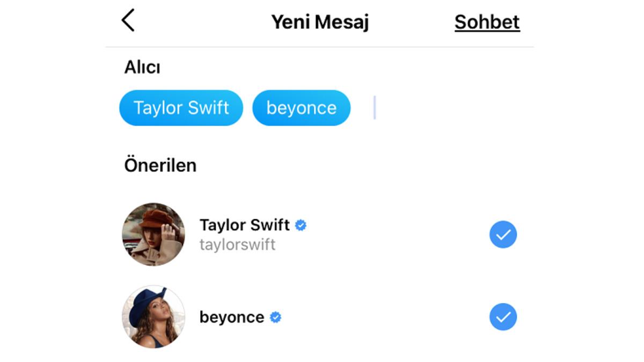Screen dimensions: 644x362
Task: Focus the recipient search input field
Action: [440, 108]
